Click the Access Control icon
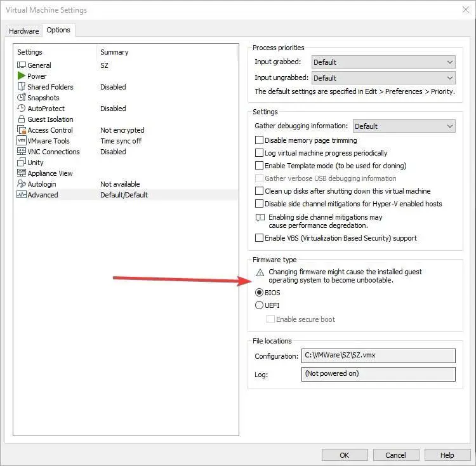Screen dimensions: 476x466 22,130
